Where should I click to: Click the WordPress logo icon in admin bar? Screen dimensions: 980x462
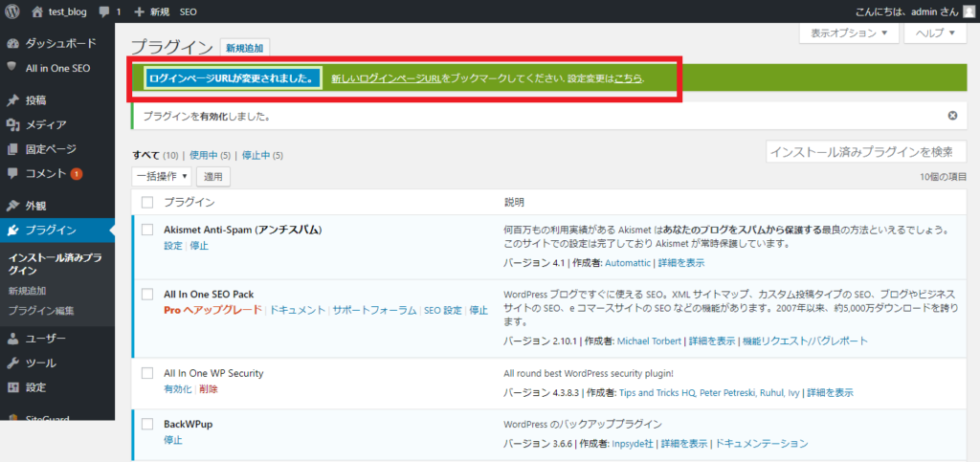click(x=12, y=11)
